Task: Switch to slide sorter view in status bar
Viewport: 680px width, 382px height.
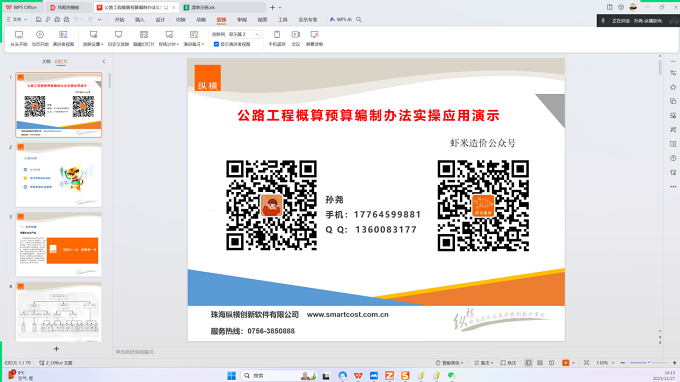Action: (x=540, y=363)
